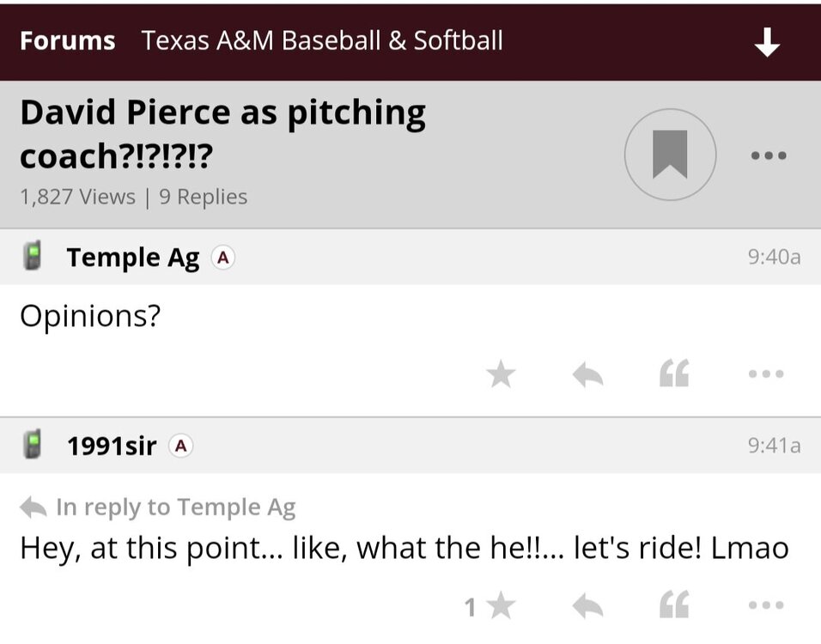
Task: Click the badge next to Temple Ag
Action: tap(223, 258)
